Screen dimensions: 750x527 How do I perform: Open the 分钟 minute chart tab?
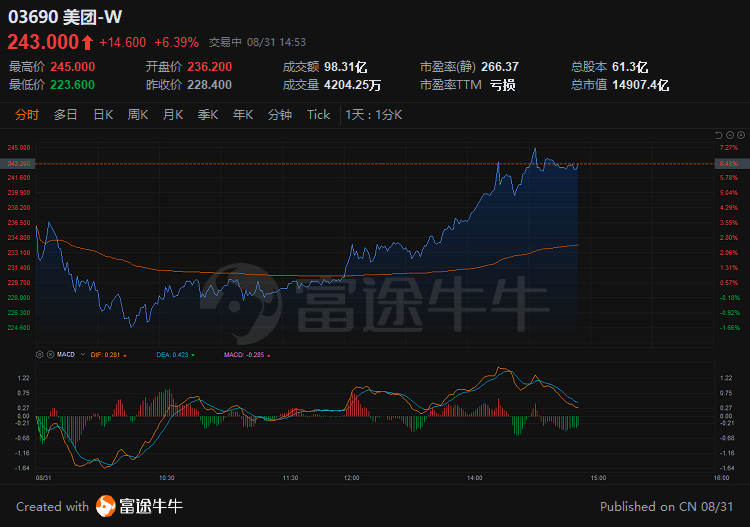(x=280, y=115)
